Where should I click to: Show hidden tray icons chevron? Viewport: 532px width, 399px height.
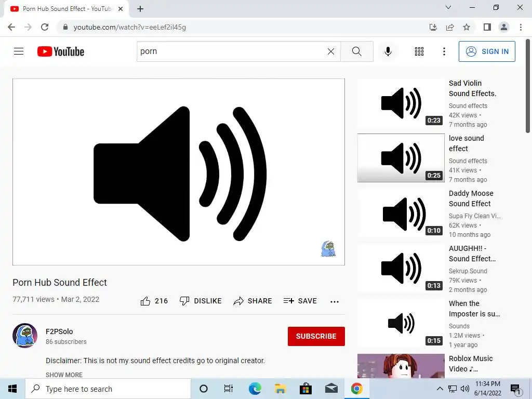point(440,389)
